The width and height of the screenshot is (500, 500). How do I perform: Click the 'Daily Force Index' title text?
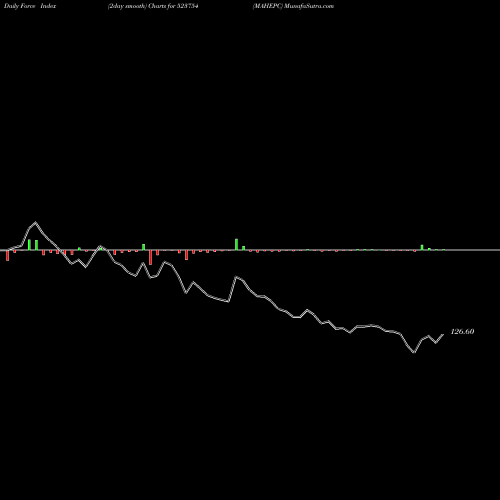[30, 6]
